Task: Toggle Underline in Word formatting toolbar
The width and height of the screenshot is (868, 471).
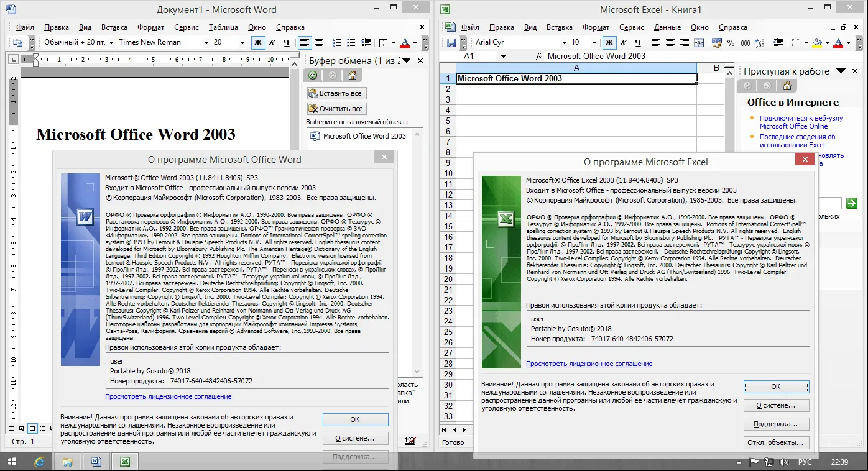Action: point(286,43)
